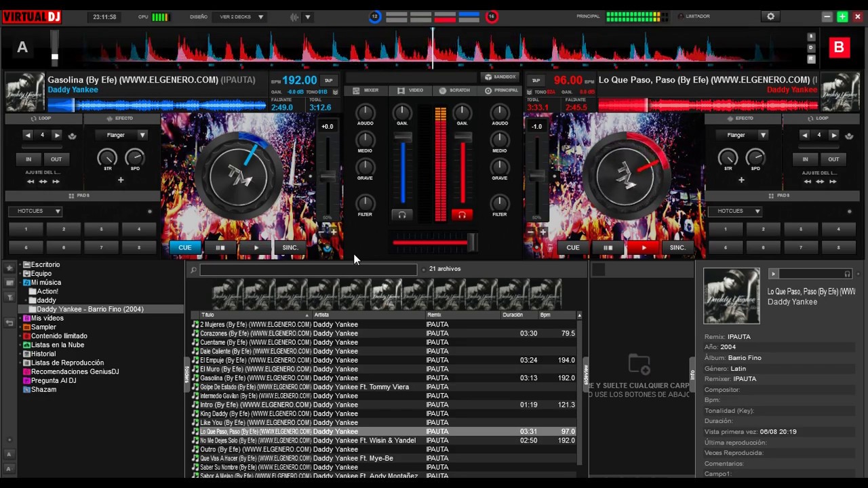Viewport: 868px width, 488px height.
Task: Switch to the PRINCIPAL tab
Action: click(x=501, y=90)
